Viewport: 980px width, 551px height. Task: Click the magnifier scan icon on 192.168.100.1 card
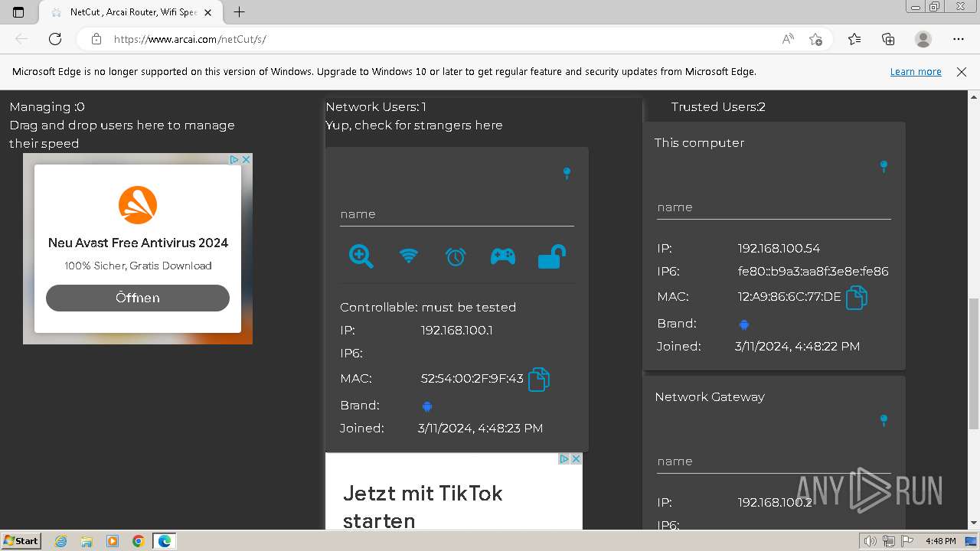click(x=361, y=256)
